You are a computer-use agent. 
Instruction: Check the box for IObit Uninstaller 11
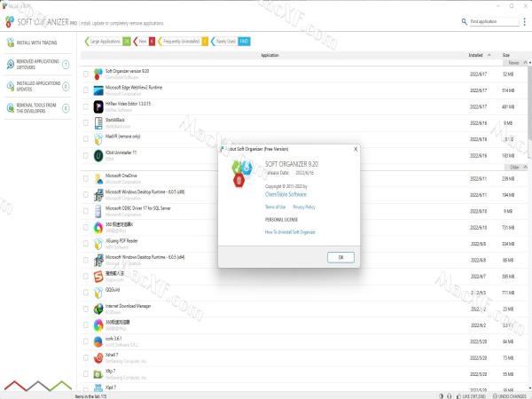pos(86,155)
